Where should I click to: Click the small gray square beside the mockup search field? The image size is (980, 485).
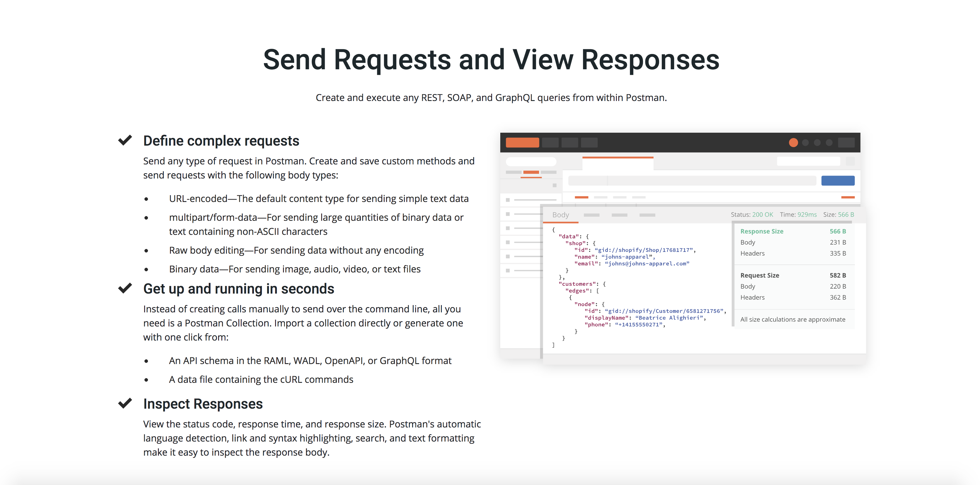pos(850,161)
